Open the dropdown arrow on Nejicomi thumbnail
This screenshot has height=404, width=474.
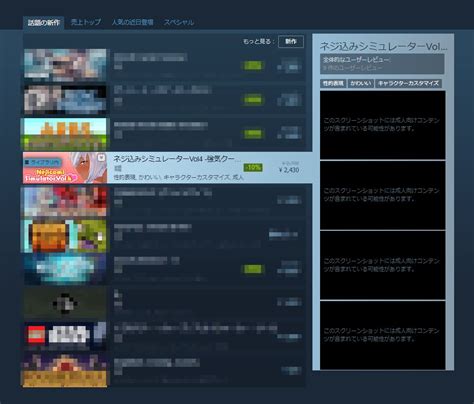101,157
